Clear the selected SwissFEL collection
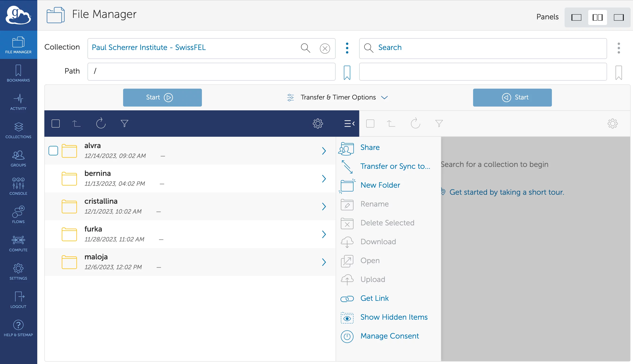This screenshot has height=364, width=633. click(325, 49)
